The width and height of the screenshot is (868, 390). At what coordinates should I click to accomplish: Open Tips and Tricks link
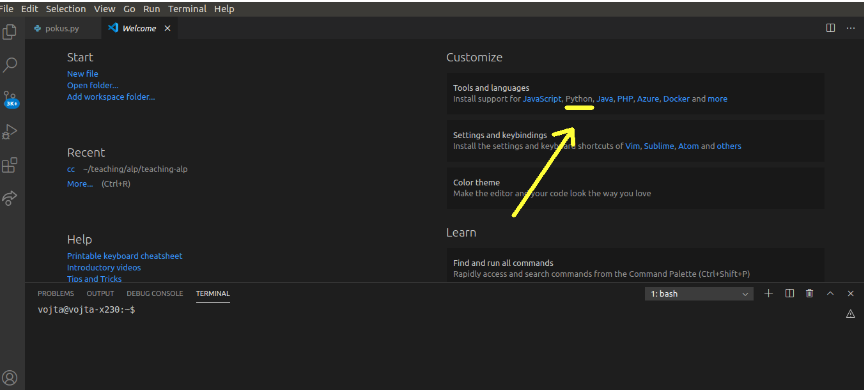[94, 279]
